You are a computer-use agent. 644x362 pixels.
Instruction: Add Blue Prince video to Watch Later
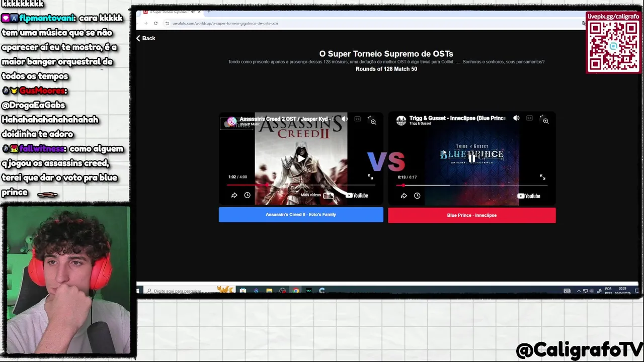[417, 196]
